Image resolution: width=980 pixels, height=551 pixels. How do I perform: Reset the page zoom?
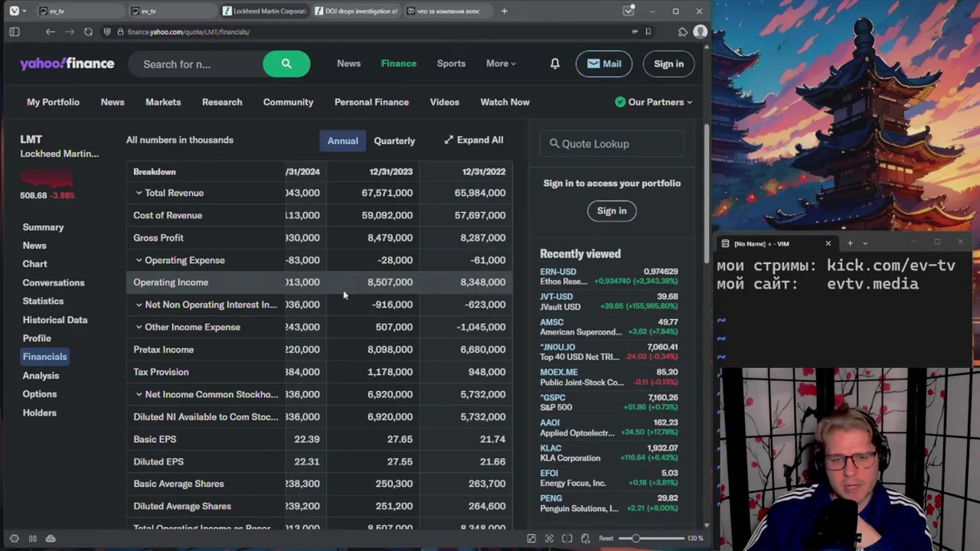pos(606,539)
